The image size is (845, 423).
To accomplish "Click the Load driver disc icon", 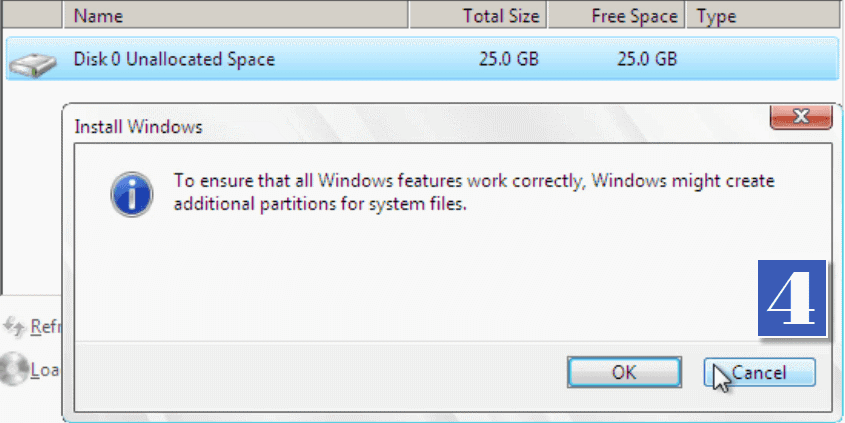I will point(13,369).
